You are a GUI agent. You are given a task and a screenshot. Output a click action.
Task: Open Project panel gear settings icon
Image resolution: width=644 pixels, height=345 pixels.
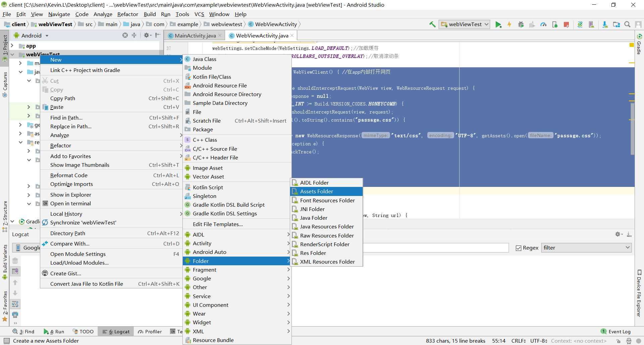(147, 35)
